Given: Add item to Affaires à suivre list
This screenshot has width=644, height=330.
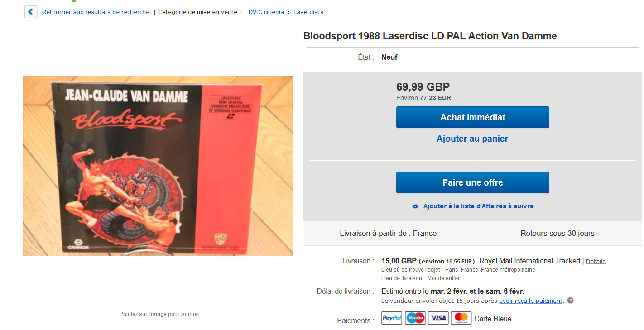Looking at the screenshot, I should coord(479,206).
